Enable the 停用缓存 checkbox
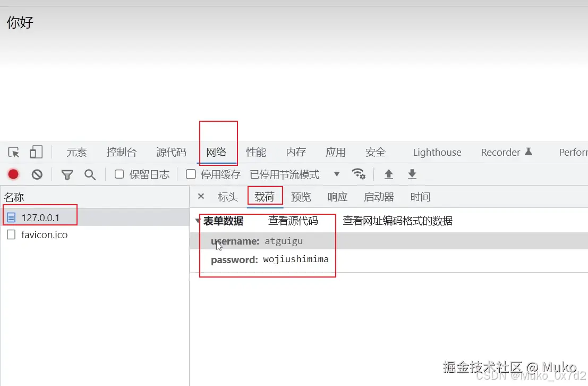Screen dimensions: 588x386 pyautogui.click(x=191, y=174)
